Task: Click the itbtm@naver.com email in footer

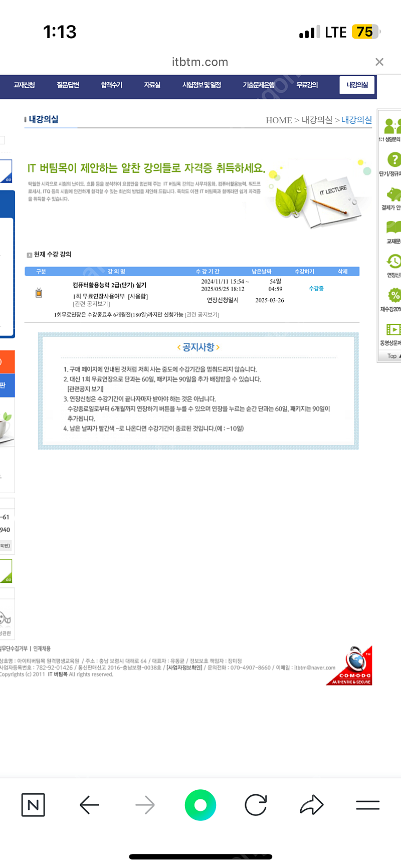Action: coord(315,668)
